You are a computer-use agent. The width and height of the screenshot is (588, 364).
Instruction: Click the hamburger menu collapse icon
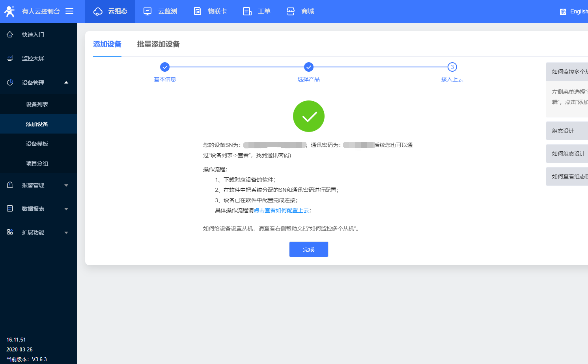pyautogui.click(x=69, y=11)
